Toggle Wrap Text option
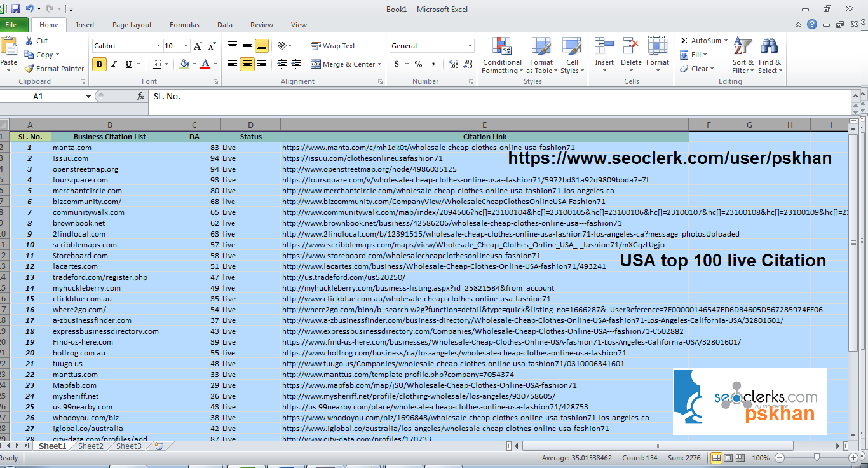 (x=333, y=46)
